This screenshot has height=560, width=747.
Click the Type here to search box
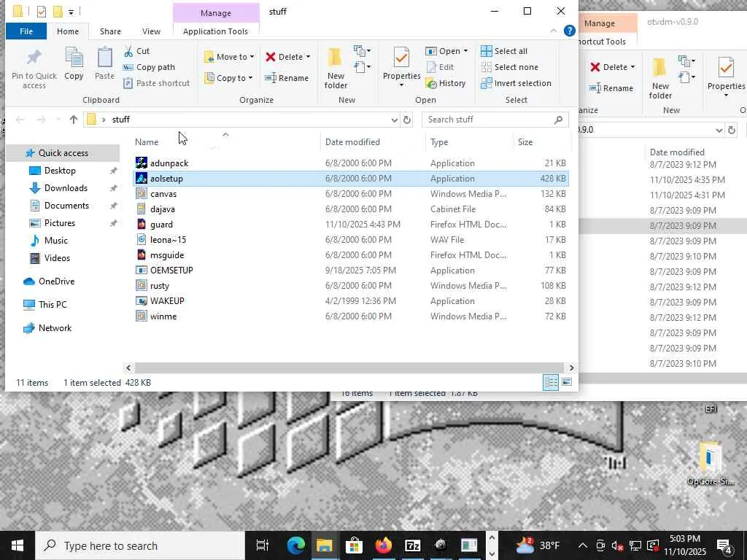point(141,545)
